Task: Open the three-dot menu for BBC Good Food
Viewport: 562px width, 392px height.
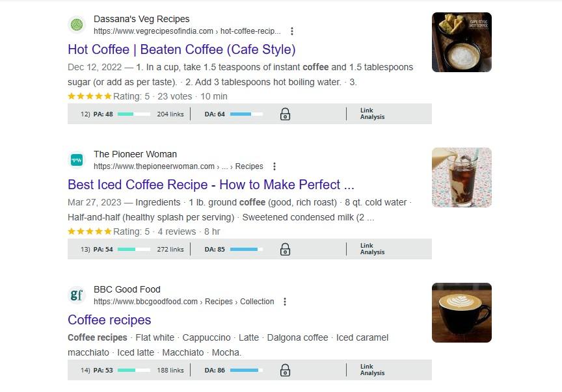Action: click(x=285, y=302)
